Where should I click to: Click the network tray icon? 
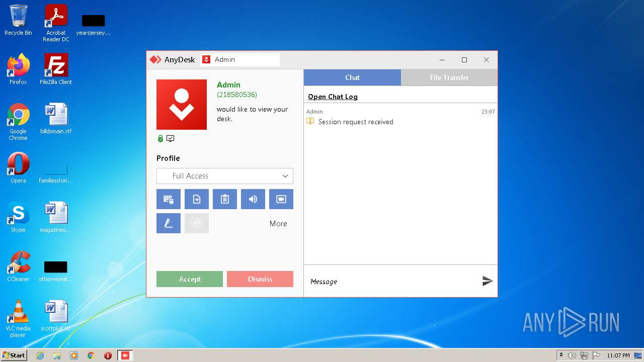click(x=584, y=355)
